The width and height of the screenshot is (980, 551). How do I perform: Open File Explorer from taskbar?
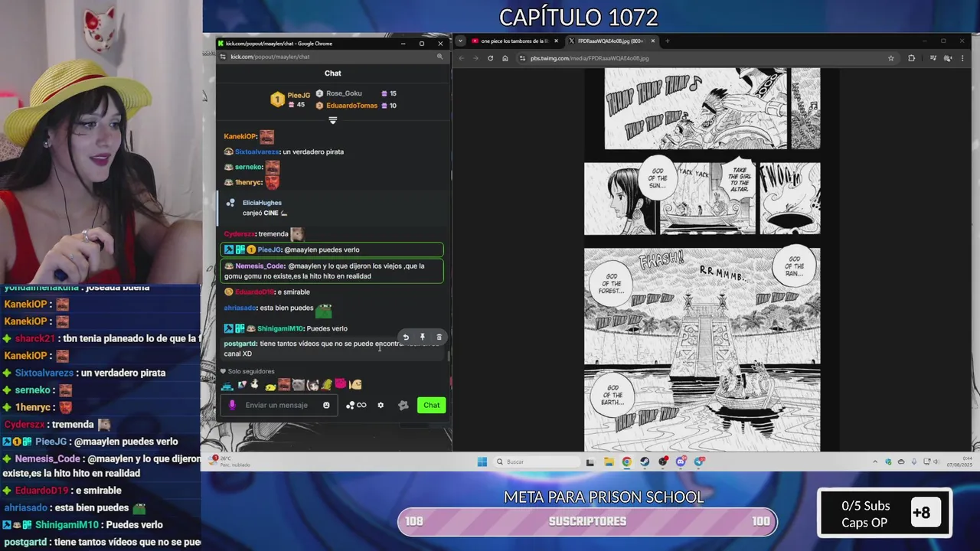(x=609, y=461)
